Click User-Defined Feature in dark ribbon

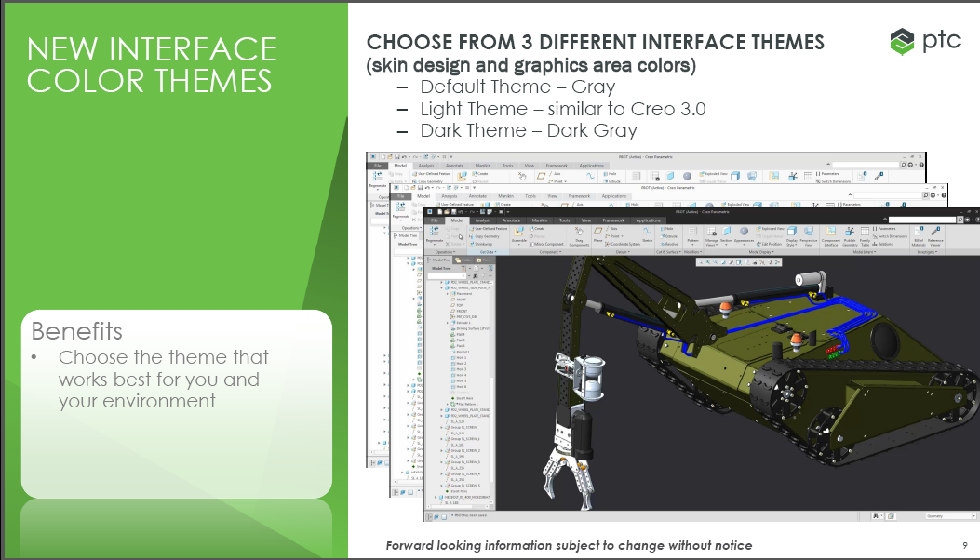coord(489,228)
